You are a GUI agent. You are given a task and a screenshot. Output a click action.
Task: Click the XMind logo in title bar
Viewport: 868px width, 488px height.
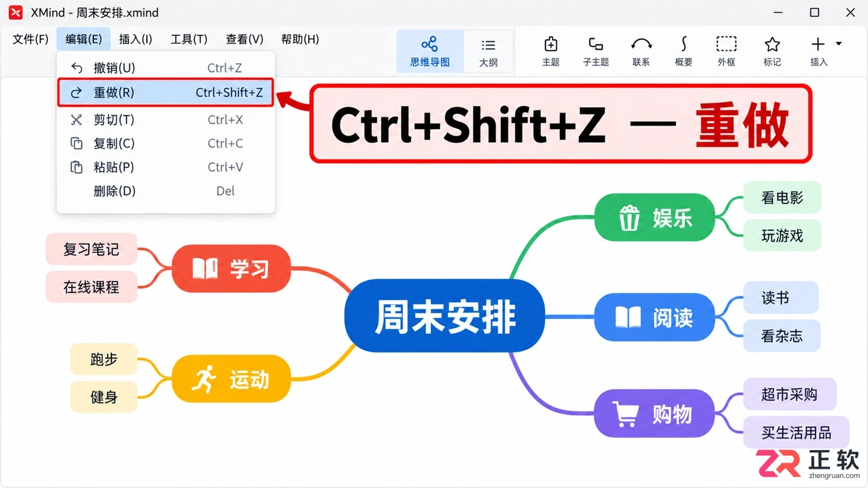(16, 12)
